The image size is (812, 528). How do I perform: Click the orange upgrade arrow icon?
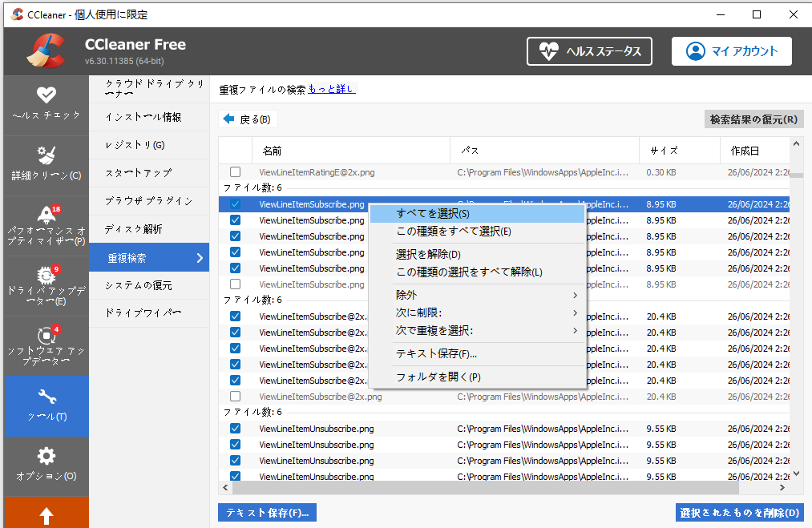point(46,516)
